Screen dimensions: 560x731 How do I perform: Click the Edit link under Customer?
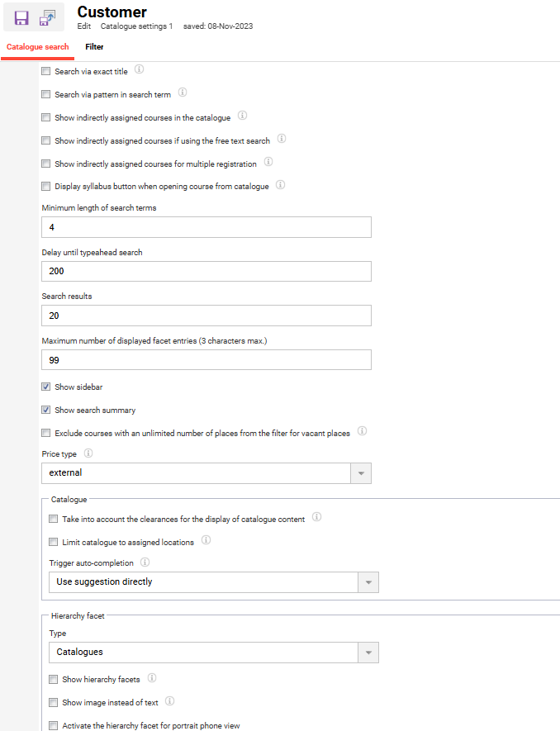[83, 26]
